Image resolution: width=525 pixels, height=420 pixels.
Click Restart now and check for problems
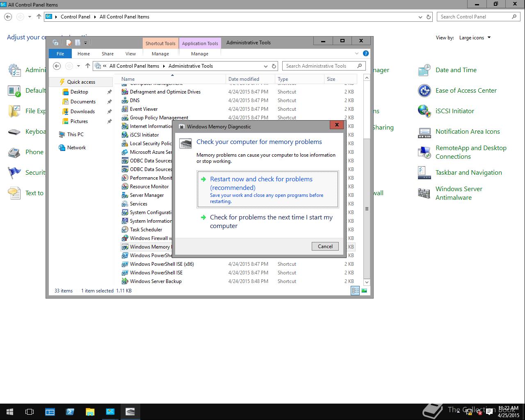[x=268, y=189]
